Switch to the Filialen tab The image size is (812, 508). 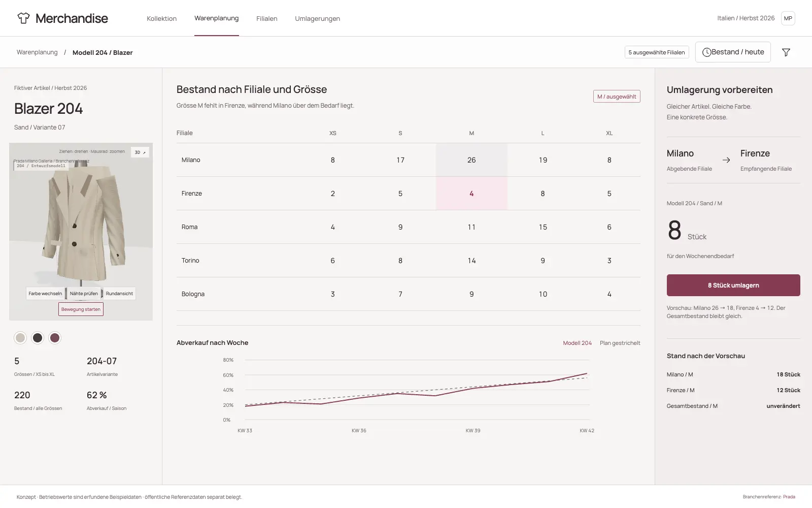pyautogui.click(x=266, y=19)
